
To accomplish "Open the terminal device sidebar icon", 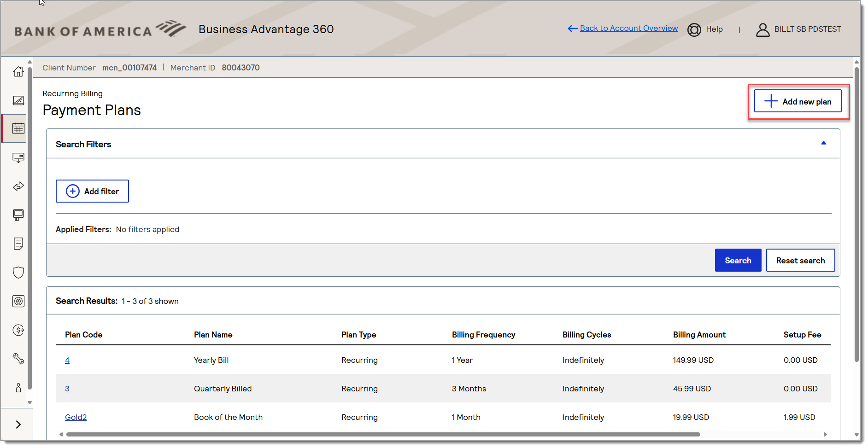I will [18, 215].
